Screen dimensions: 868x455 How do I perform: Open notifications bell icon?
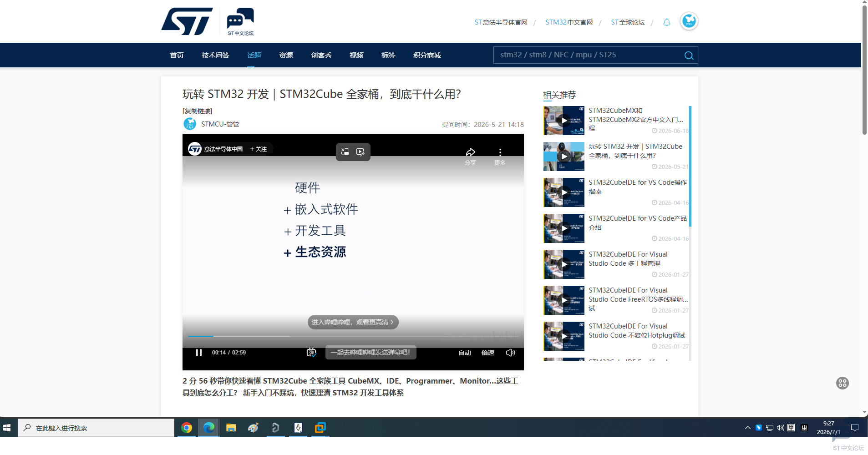(667, 22)
